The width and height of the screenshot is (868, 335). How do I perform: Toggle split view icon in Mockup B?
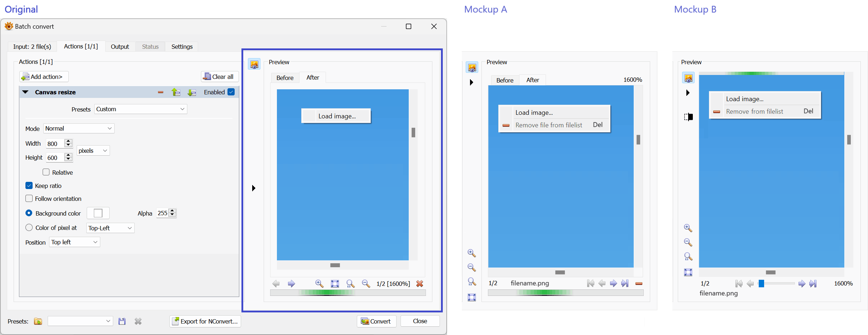tap(688, 117)
